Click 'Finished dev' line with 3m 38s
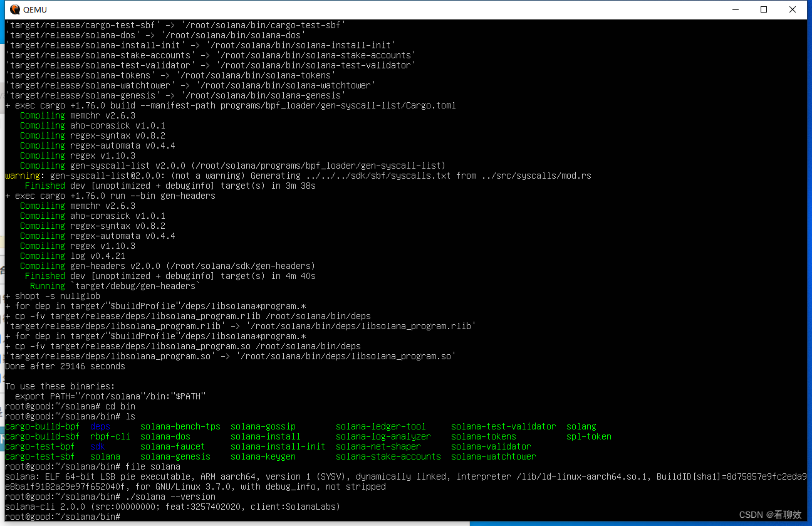 170,186
